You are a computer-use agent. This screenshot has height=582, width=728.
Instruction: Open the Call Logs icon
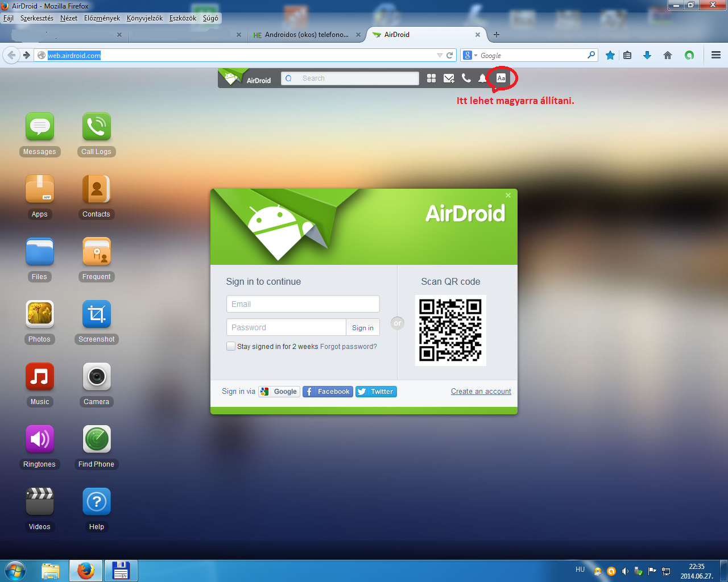point(97,127)
